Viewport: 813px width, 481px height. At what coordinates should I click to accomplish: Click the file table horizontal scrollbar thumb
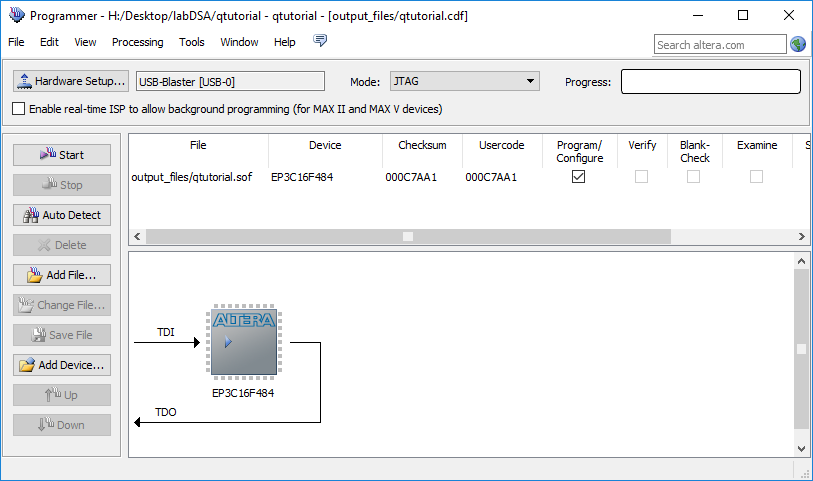coord(408,236)
